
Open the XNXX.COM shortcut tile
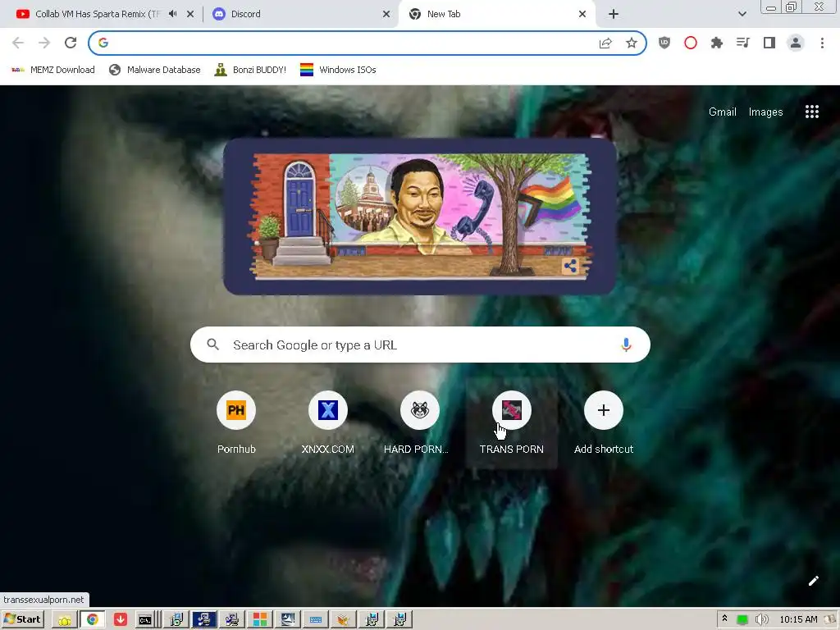tap(328, 423)
